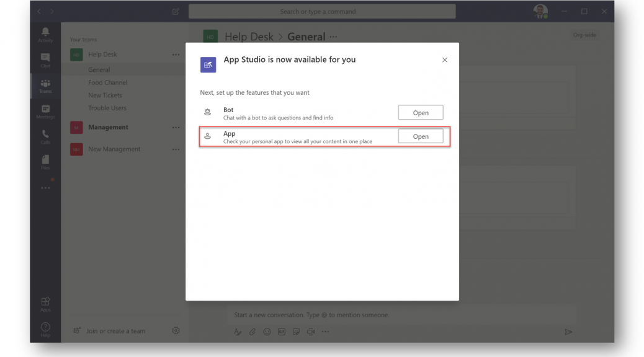Open the Apps store icon

pos(45,304)
